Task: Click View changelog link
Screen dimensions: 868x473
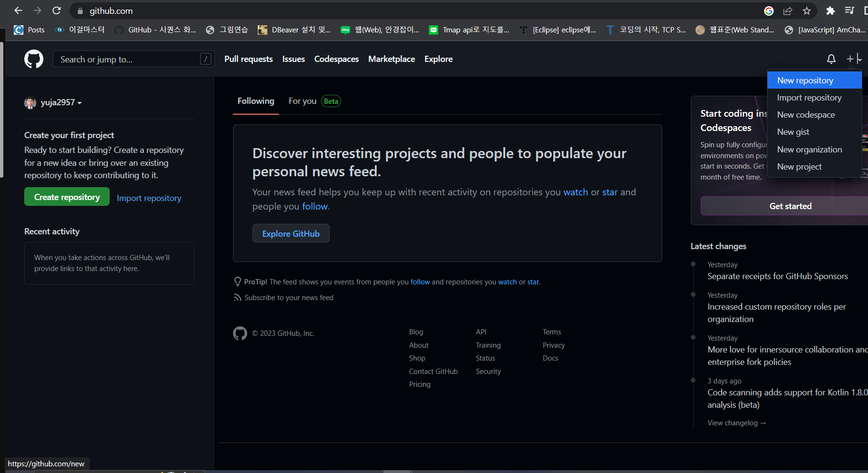Action: pyautogui.click(x=737, y=423)
